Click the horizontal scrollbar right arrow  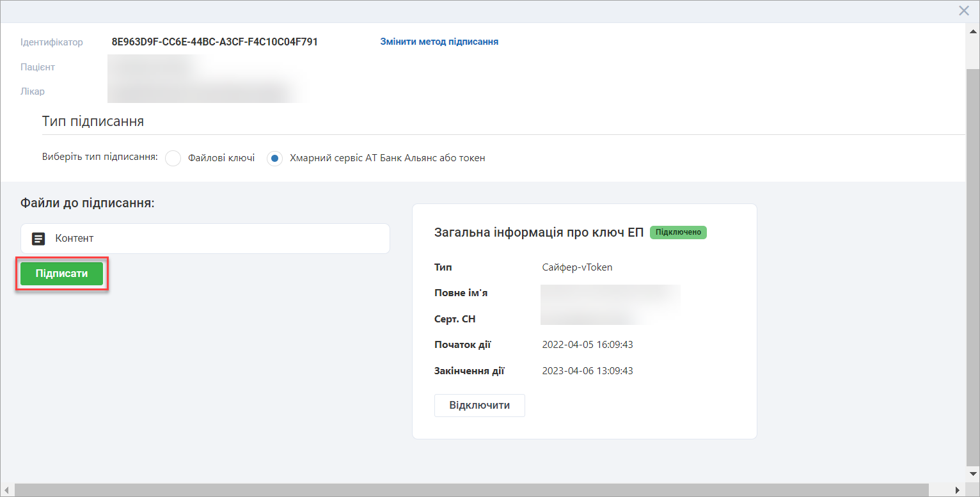click(957, 490)
